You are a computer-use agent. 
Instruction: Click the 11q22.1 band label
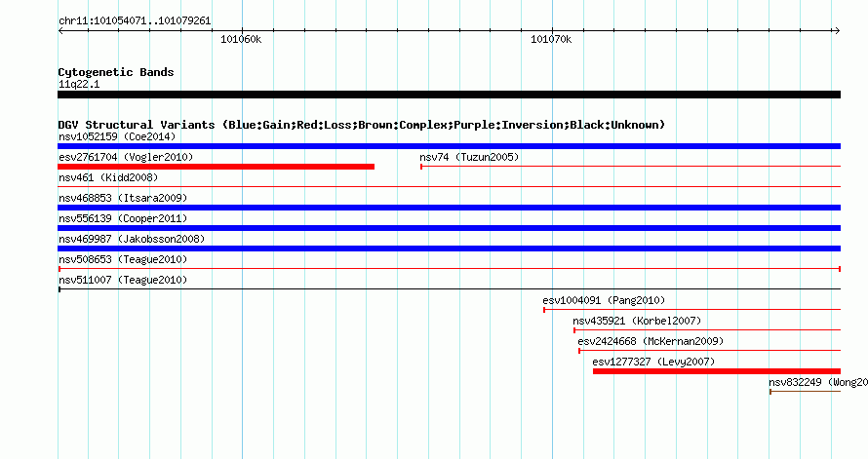tap(79, 84)
